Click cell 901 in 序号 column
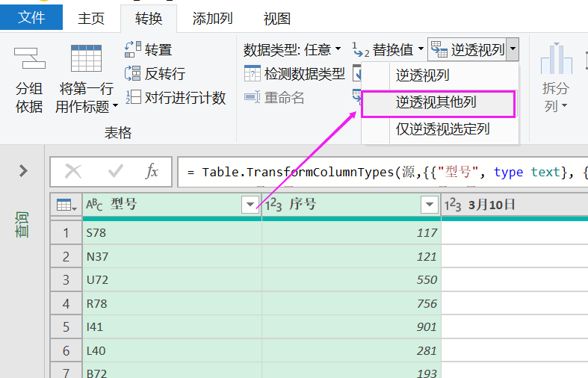This screenshot has height=378, width=588. pyautogui.click(x=351, y=327)
